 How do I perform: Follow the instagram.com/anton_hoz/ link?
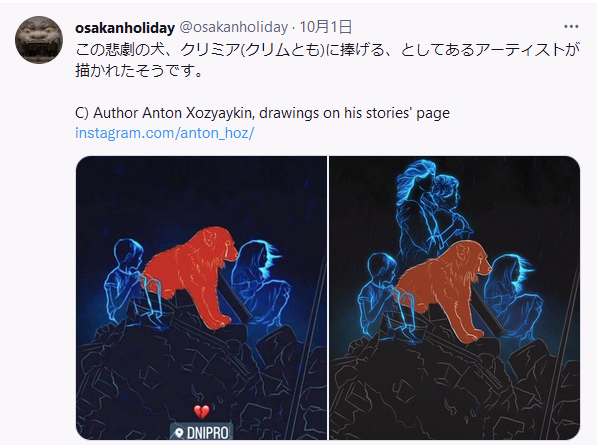[164, 133]
